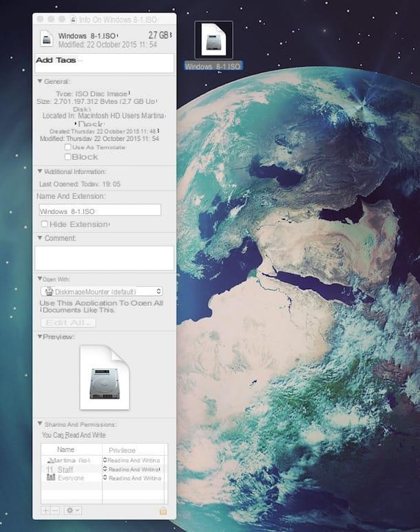
Task: Click the Everyone group icon
Action: 51,478
